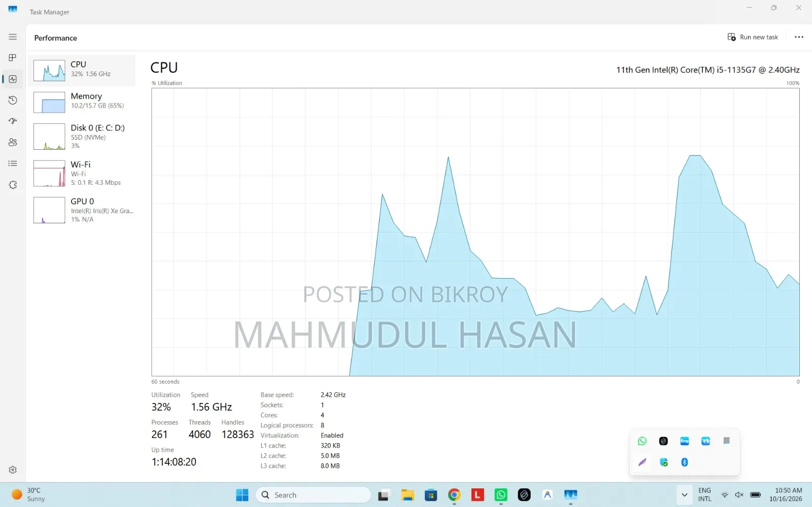
Task: Open the Bluetooth tray icon
Action: tap(685, 462)
